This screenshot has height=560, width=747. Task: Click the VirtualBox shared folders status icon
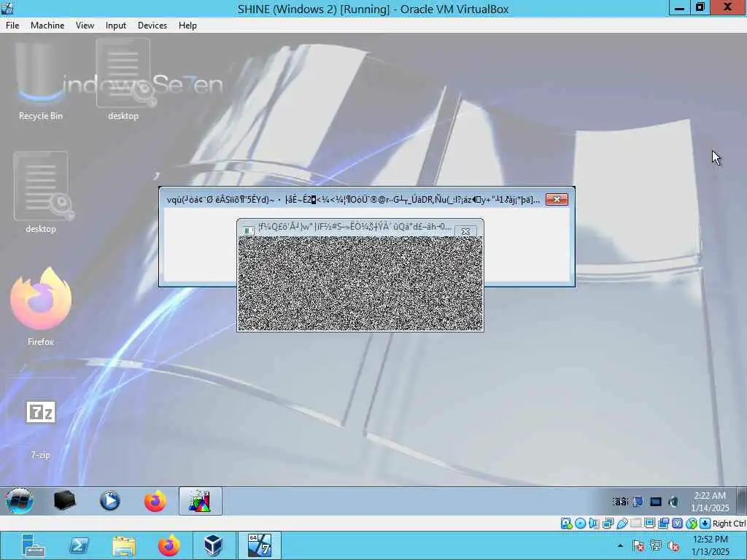tap(636, 524)
